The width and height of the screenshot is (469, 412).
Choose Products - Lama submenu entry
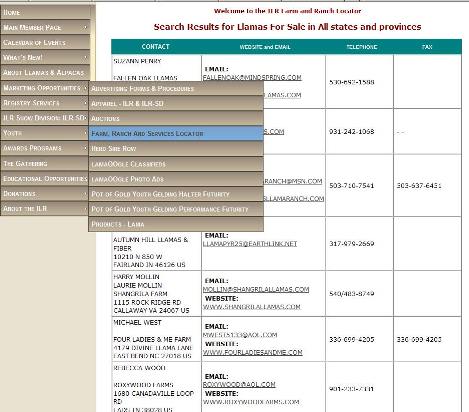tap(176, 224)
